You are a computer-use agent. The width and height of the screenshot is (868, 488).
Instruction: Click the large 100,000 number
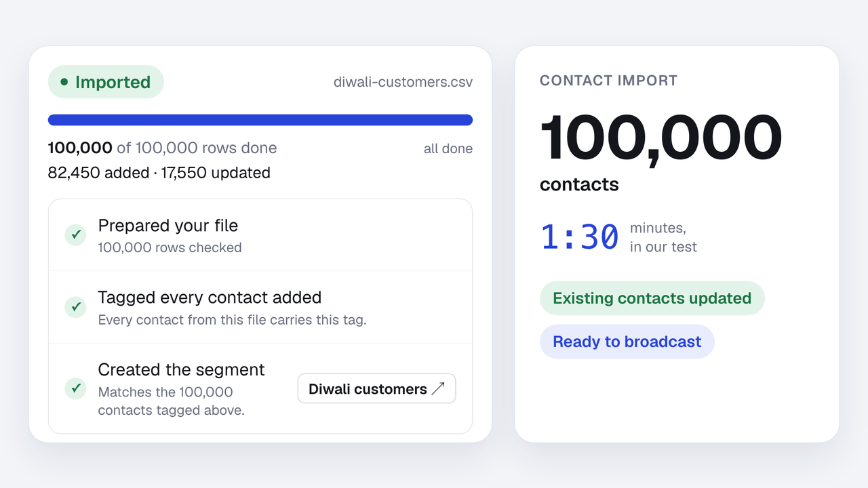click(661, 139)
